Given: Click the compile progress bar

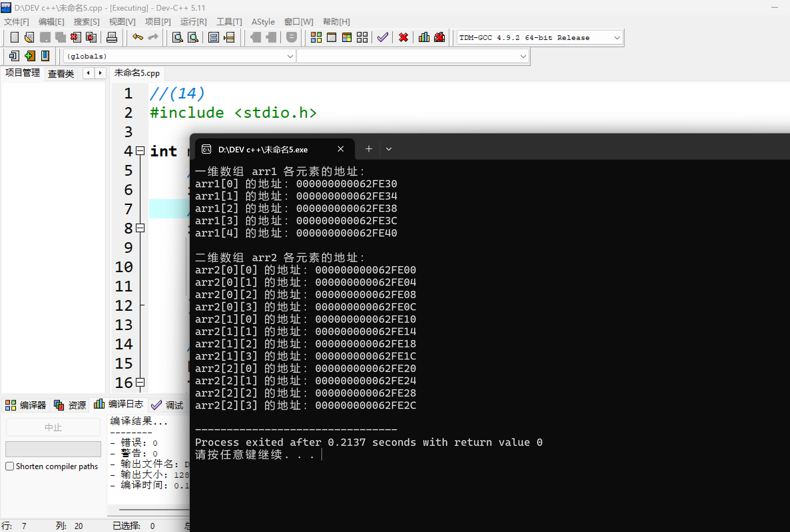Looking at the screenshot, I should point(53,449).
